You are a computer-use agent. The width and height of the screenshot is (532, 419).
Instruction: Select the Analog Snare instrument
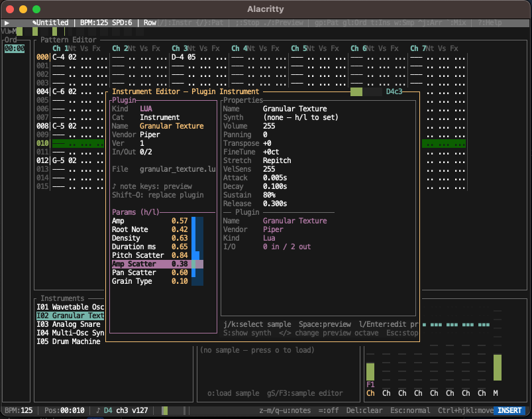70,324
